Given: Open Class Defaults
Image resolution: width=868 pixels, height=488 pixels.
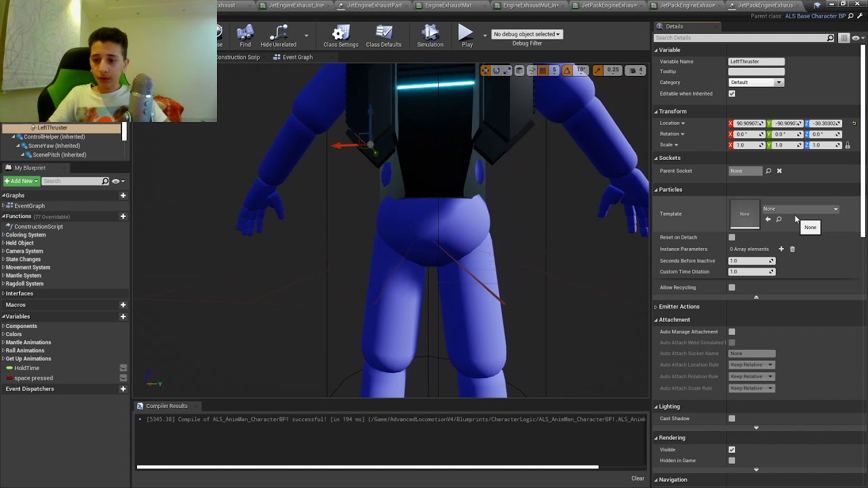Looking at the screenshot, I should [384, 36].
